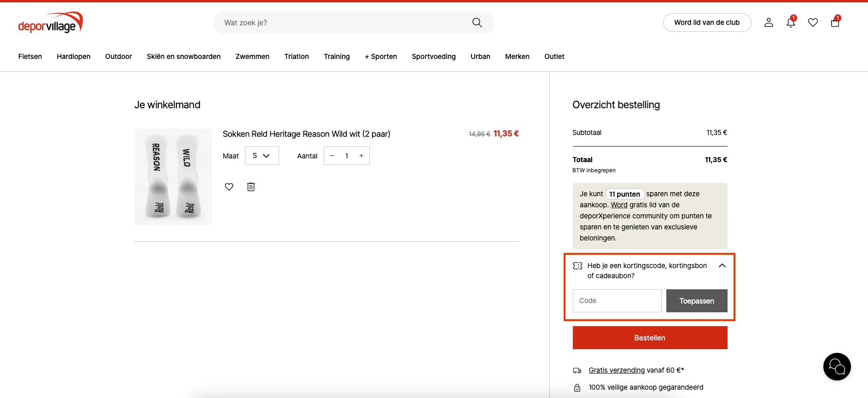
Task: Open the Zwemmen menu
Action: [252, 57]
